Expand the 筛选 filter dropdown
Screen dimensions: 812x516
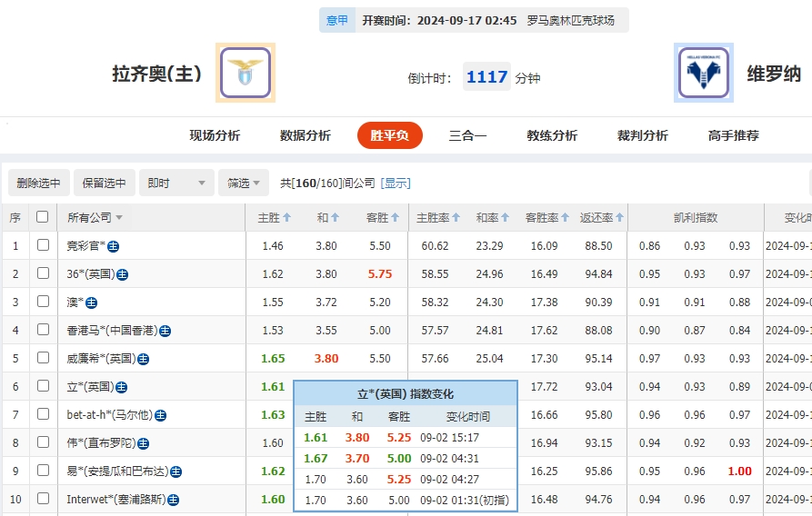pos(244,183)
